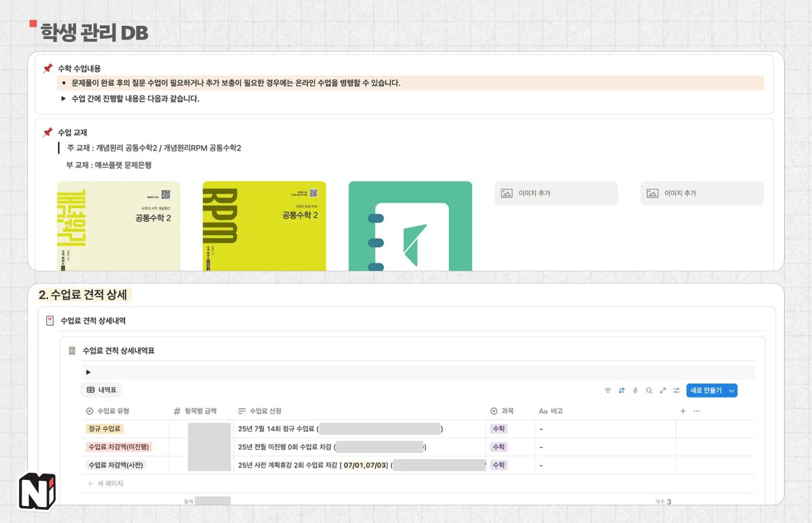Open the dropdown arrow next to 새로 만들기
This screenshot has height=523, width=812.
(x=731, y=390)
